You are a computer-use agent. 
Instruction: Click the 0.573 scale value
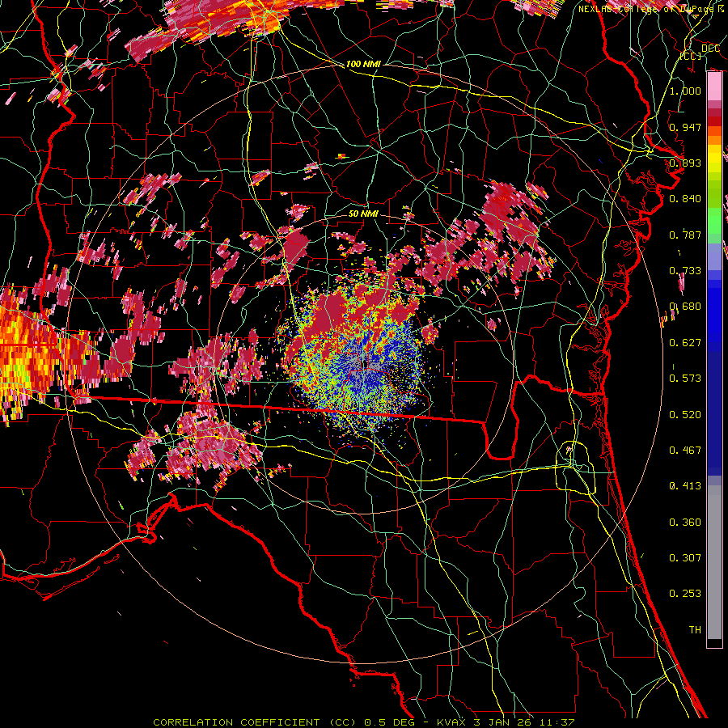click(x=685, y=379)
